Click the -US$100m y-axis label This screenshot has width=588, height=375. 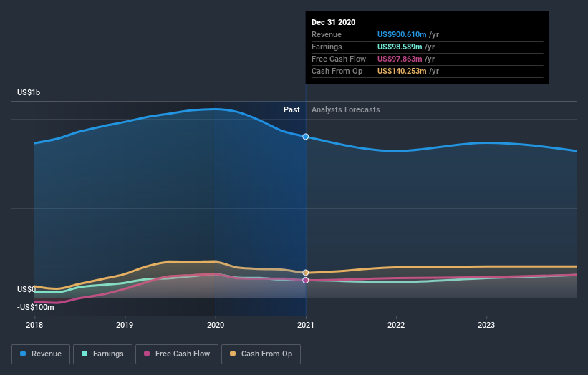coord(36,307)
